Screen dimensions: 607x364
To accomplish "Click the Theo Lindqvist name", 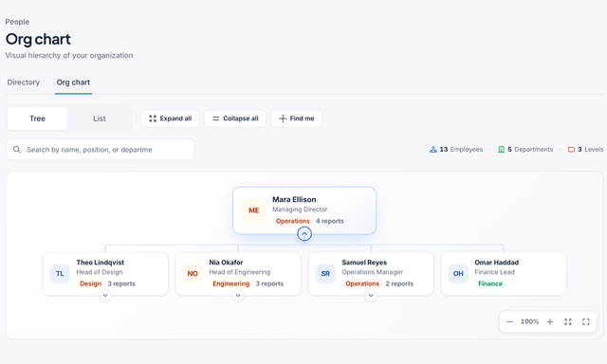I will [101, 263].
